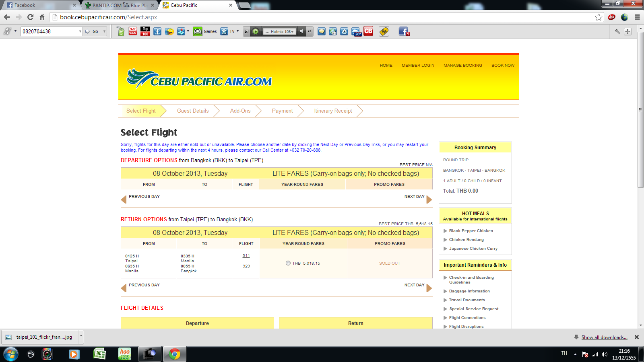Open Games in the toolbar

[205, 31]
